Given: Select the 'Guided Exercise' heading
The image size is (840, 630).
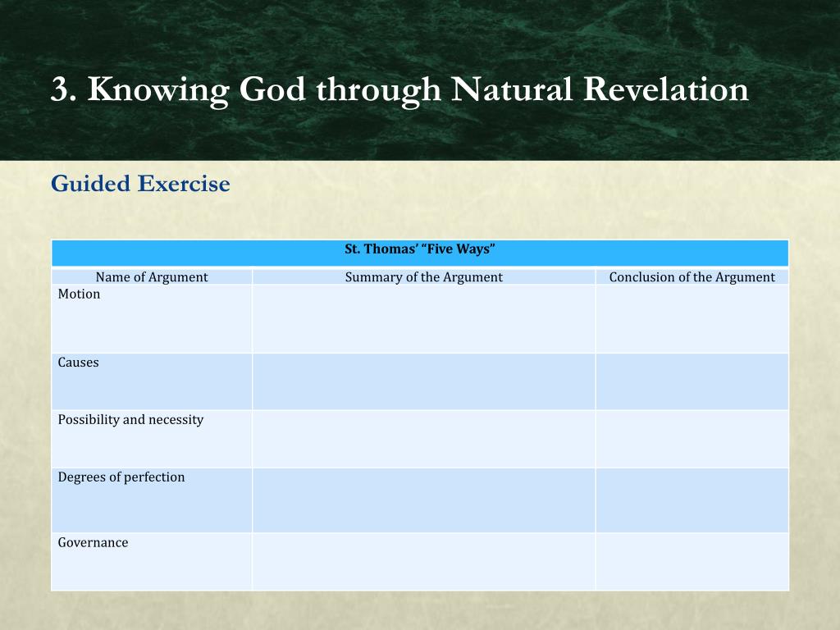Looking at the screenshot, I should pyautogui.click(x=140, y=184).
